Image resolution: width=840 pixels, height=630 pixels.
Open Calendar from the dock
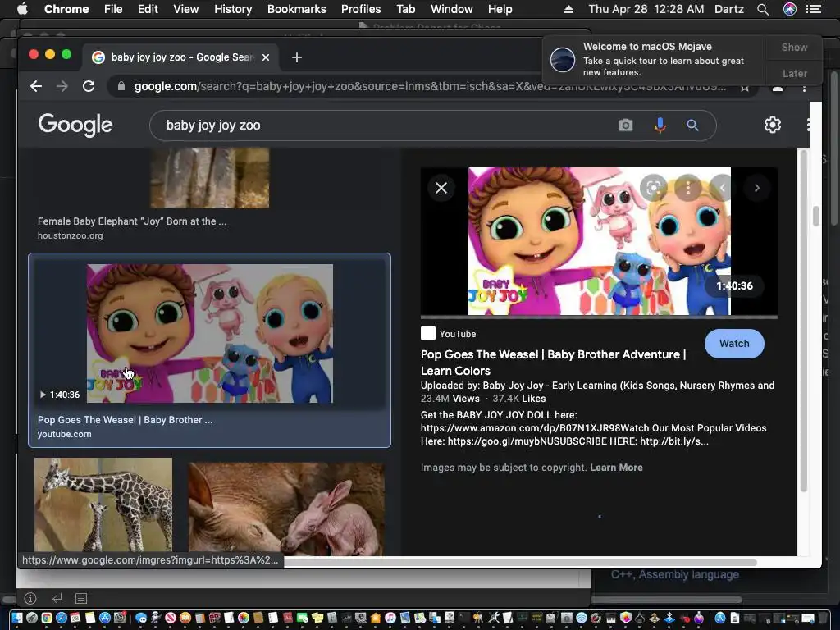point(75,618)
